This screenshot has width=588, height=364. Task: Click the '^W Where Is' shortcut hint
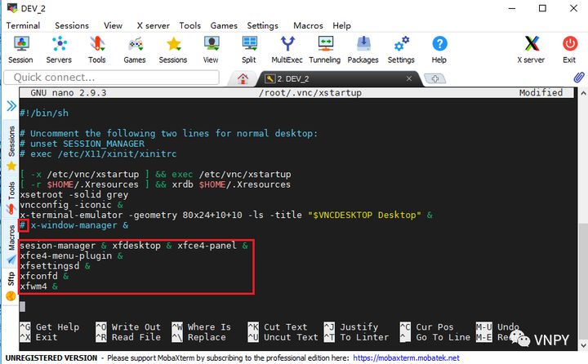[202, 327]
